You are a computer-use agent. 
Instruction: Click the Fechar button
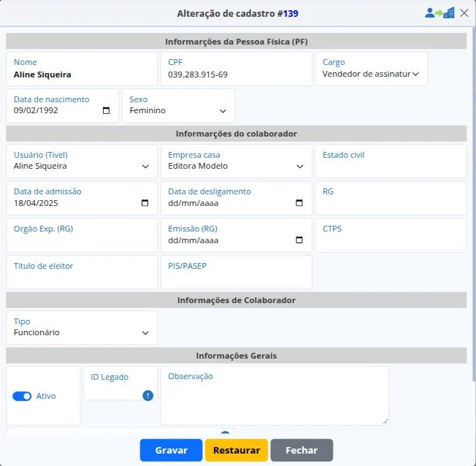tap(302, 450)
